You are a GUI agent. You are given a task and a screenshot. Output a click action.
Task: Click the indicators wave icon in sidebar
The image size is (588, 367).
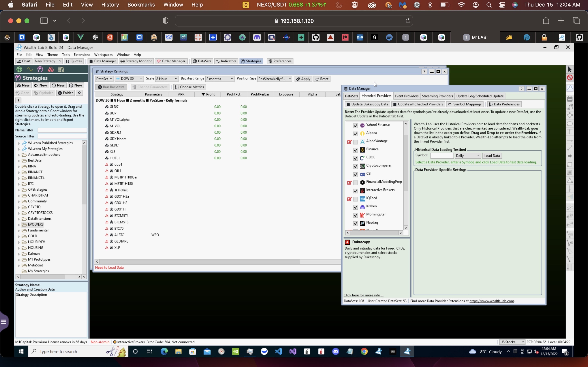[x=30, y=69]
